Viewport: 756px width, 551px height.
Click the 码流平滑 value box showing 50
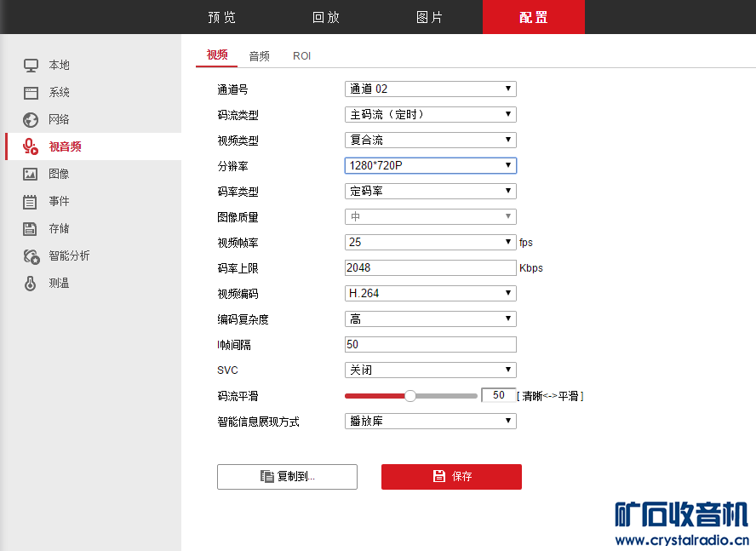point(499,395)
